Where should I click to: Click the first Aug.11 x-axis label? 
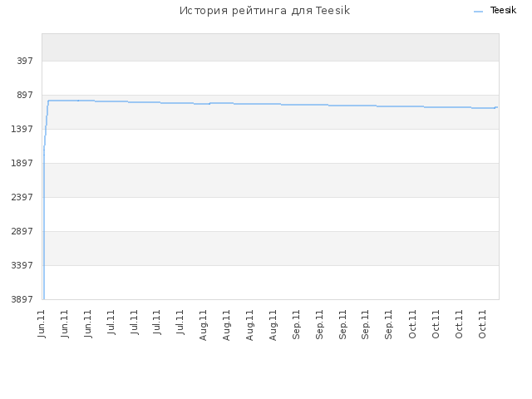click(x=203, y=325)
